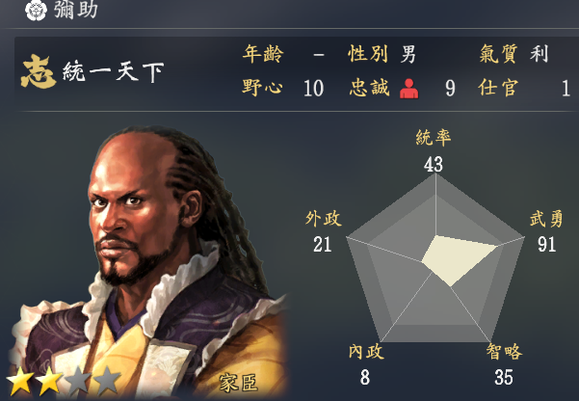The height and width of the screenshot is (401, 579).
Task: Click the 家臣 rank label on portrait
Action: coord(238,383)
